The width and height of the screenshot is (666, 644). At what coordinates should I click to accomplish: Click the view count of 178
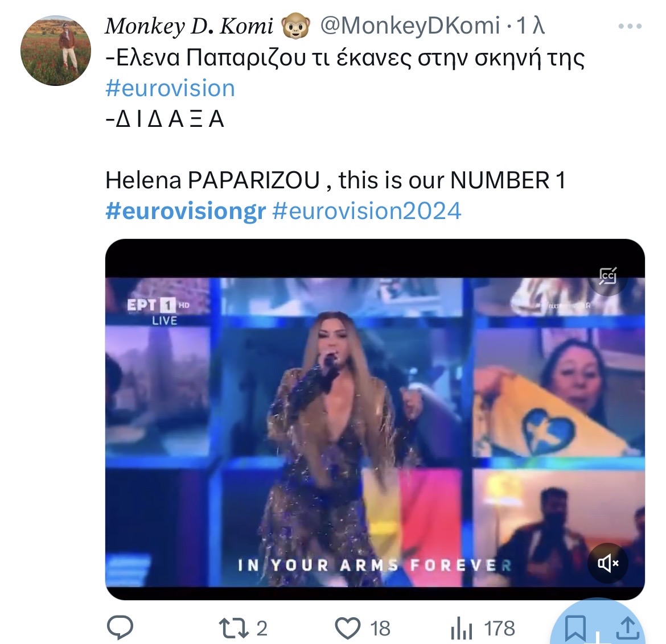pyautogui.click(x=499, y=628)
